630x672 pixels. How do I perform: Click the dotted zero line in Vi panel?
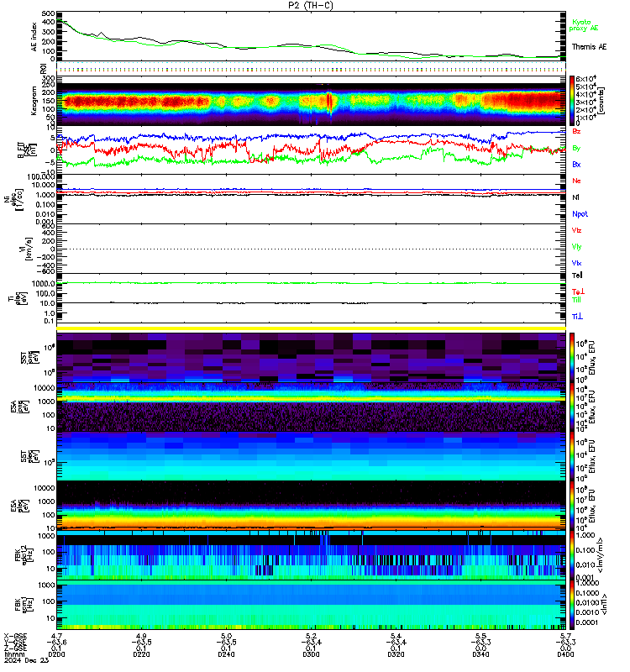(311, 249)
